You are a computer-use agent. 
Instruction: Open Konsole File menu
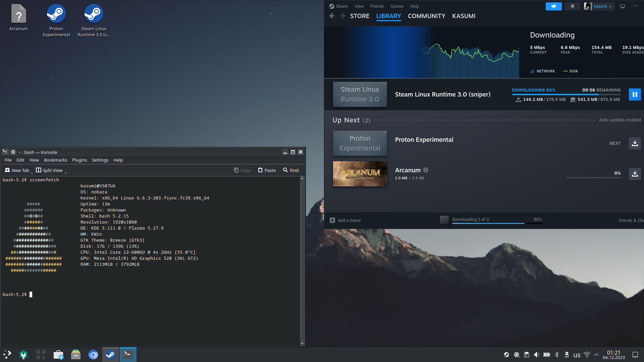click(8, 160)
